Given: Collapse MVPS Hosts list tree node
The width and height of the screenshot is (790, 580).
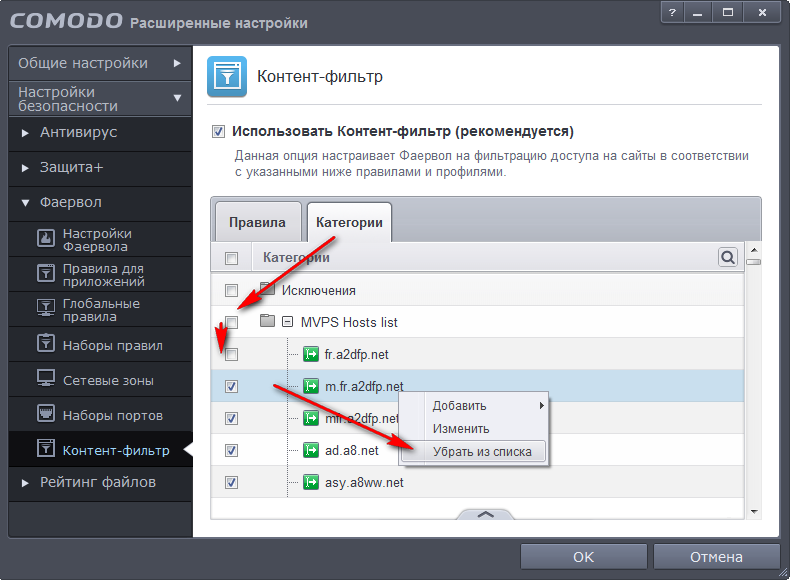Looking at the screenshot, I should 287,321.
